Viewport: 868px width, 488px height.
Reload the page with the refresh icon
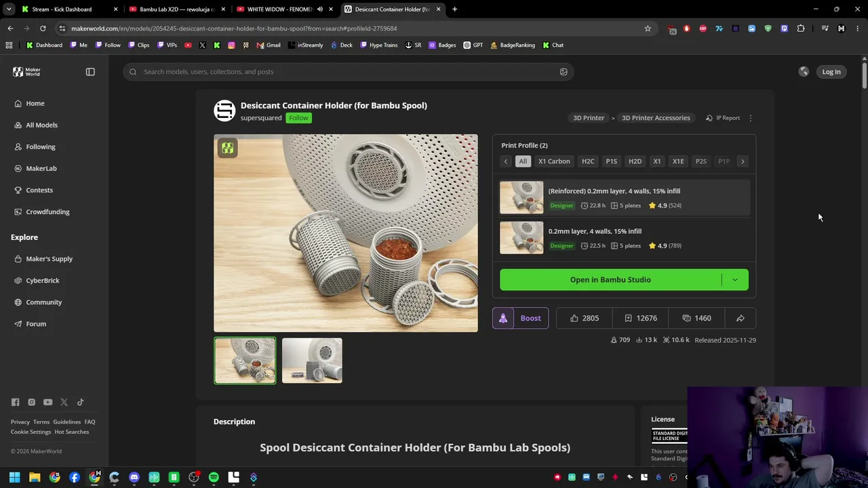[x=43, y=28]
